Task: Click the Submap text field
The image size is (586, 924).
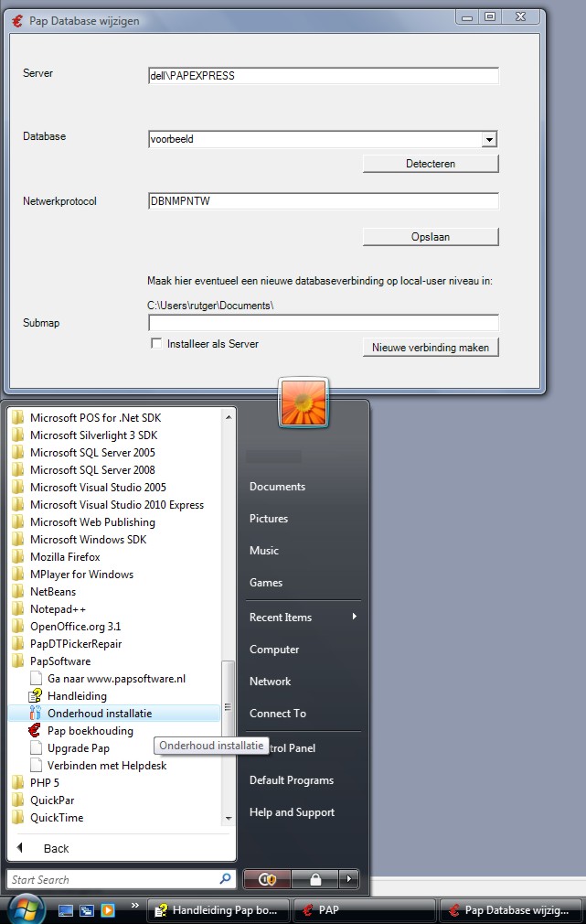Action: (x=323, y=323)
